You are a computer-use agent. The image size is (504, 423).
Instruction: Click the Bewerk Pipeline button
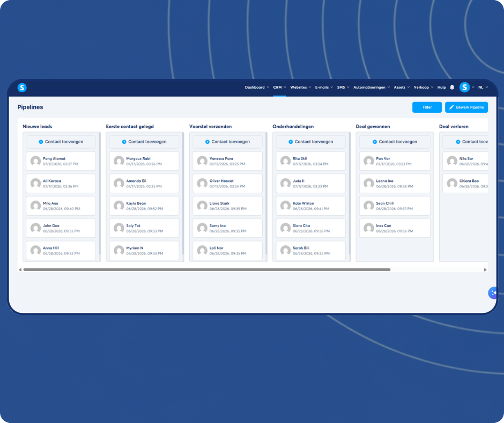click(466, 107)
